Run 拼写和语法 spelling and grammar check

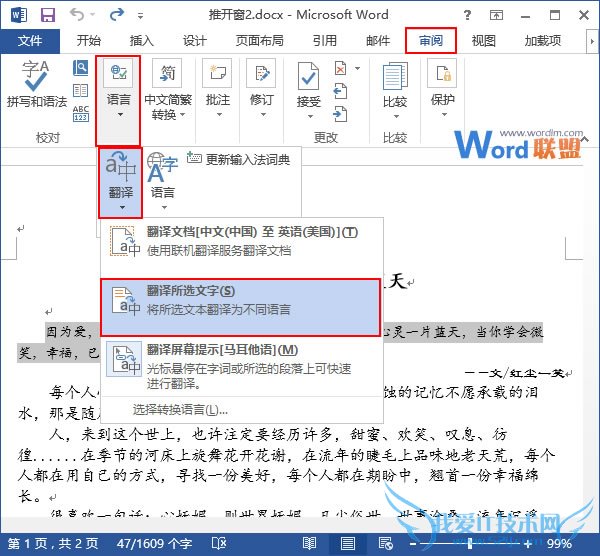click(36, 84)
